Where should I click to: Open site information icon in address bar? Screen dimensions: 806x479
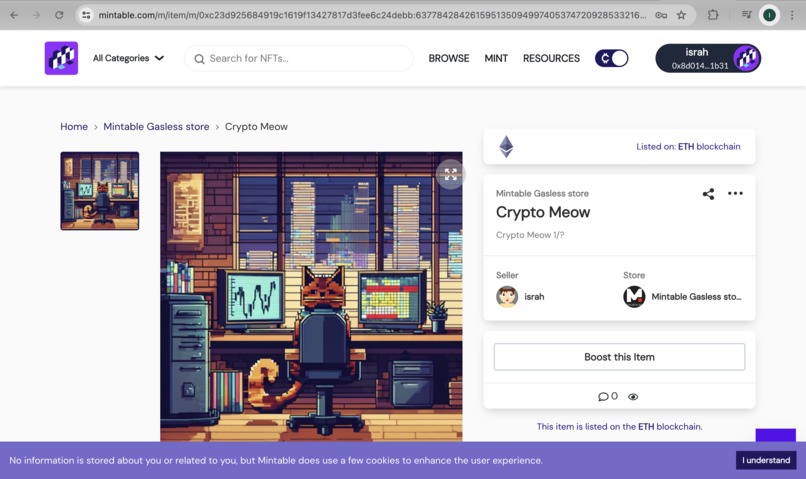[86, 15]
